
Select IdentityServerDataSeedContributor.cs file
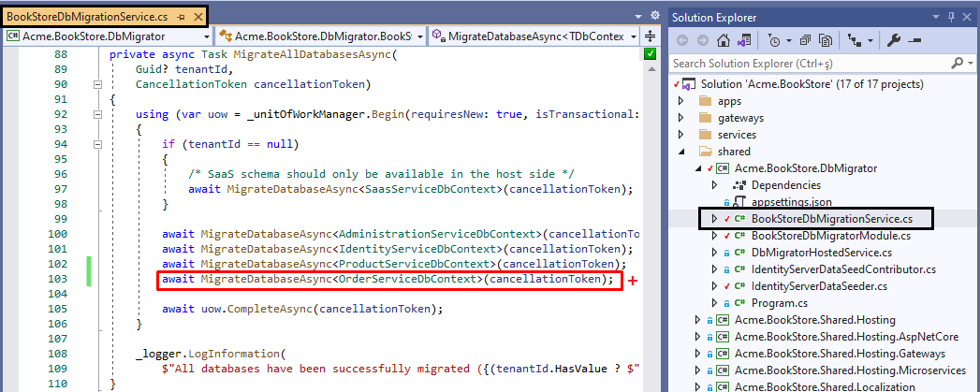point(843,269)
